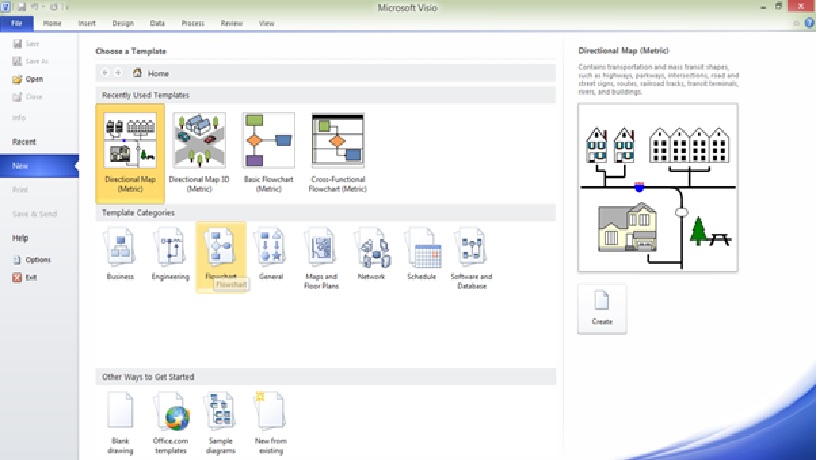Click the 'Choose a Template' heading
Image resolution: width=819 pixels, height=460 pixels.
131,51
